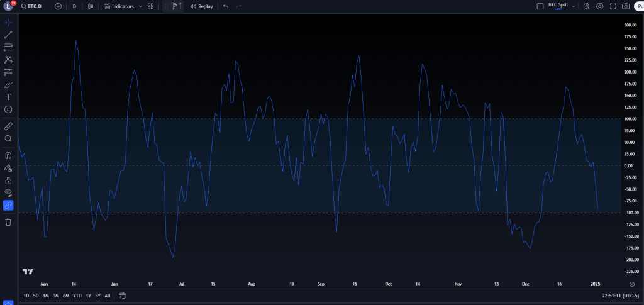Set the time range to 1D

click(x=26, y=296)
